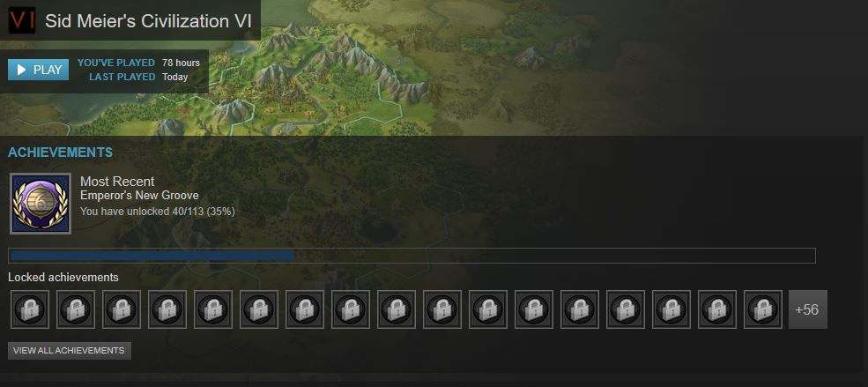Open the ACHIEVEMENTS section heading

[x=60, y=153]
